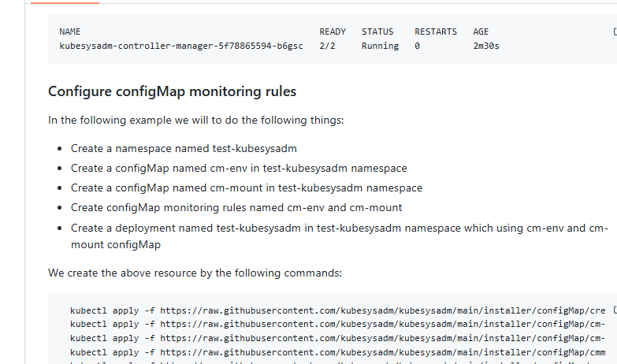Click the 'Running' status value
The width and height of the screenshot is (617, 364).
point(380,46)
